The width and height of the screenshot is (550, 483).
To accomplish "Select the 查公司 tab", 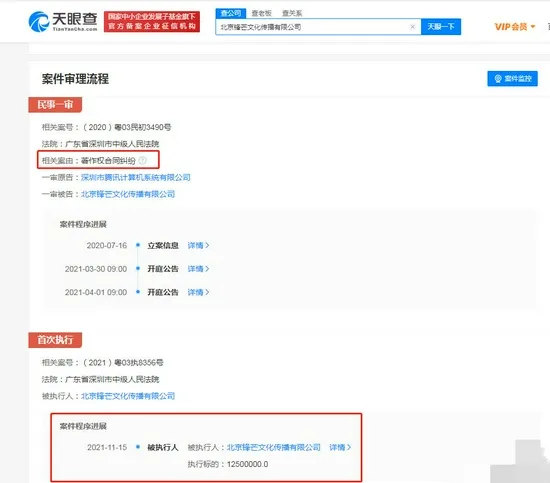I will [231, 13].
